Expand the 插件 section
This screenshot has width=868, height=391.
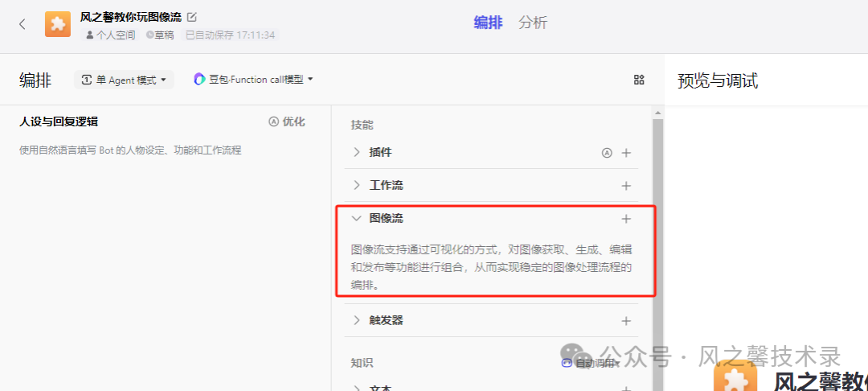coord(357,152)
